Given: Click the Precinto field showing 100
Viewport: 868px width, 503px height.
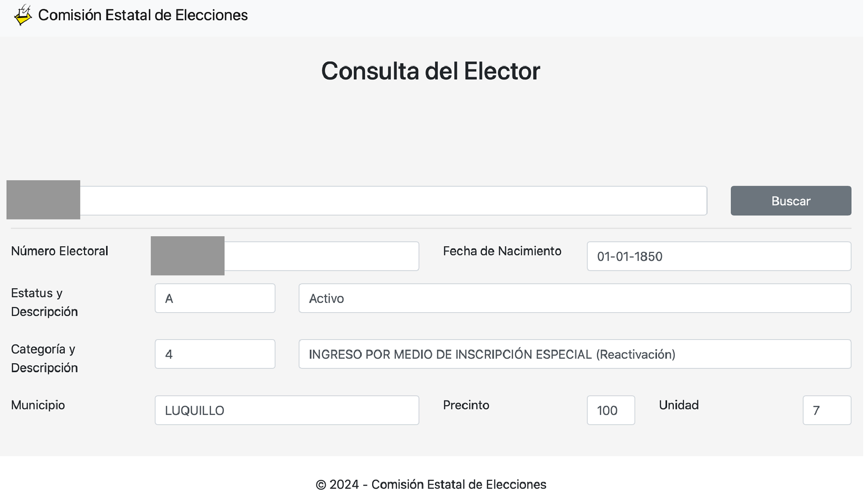Looking at the screenshot, I should (x=610, y=410).
